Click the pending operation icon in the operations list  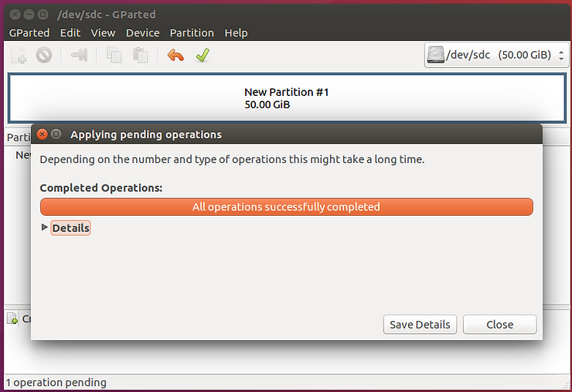pyautogui.click(x=12, y=319)
